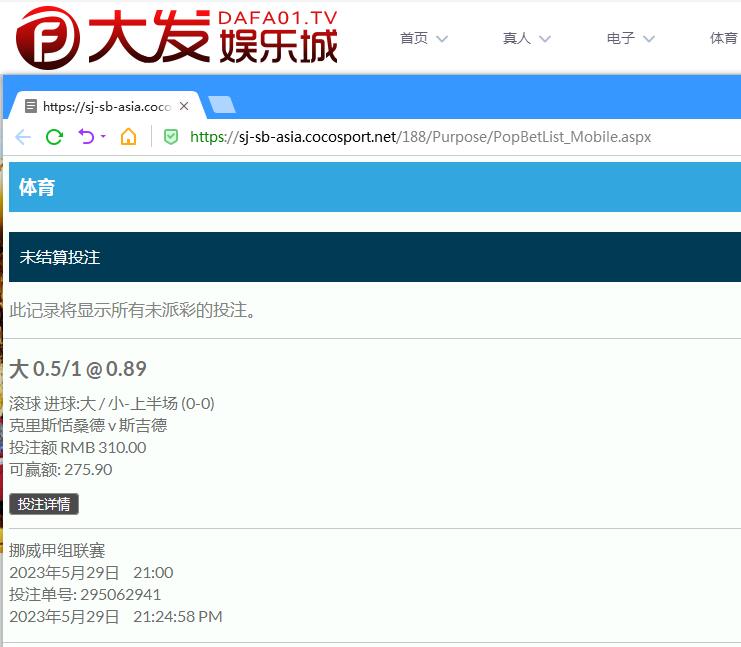Click the league name 挪威甲组联赛
741x647 pixels.
(57, 551)
